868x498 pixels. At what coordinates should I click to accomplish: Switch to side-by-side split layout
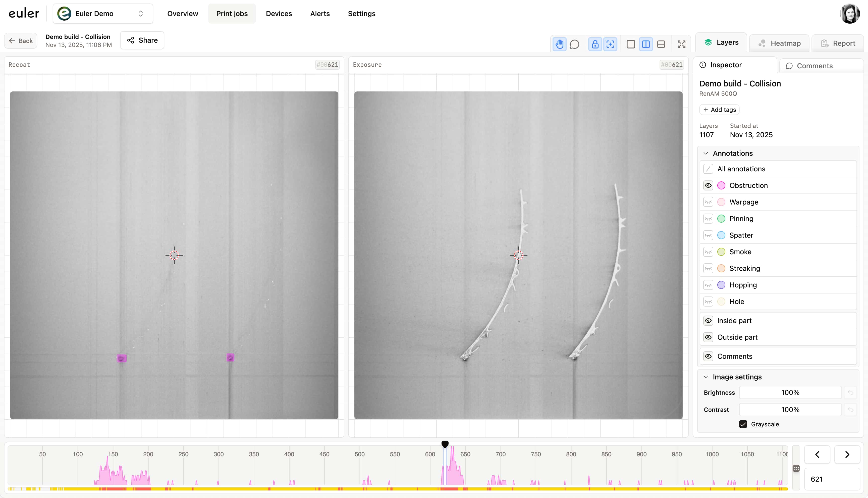pos(646,44)
